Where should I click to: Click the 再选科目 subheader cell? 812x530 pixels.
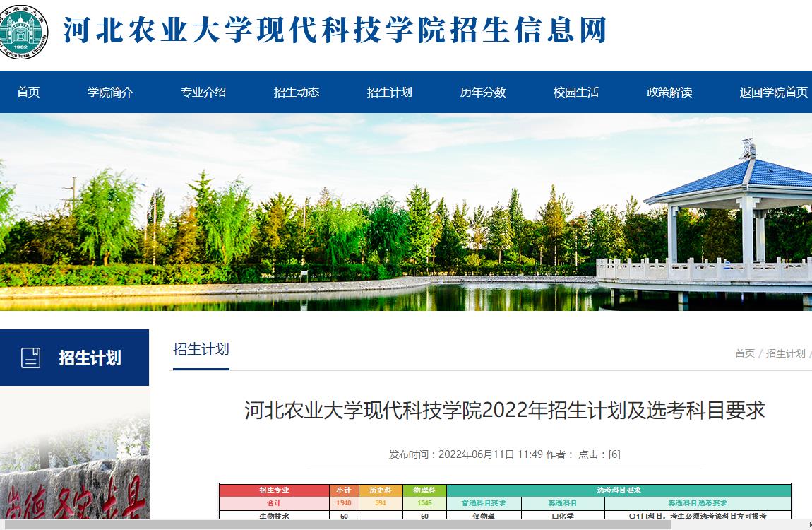tap(563, 503)
